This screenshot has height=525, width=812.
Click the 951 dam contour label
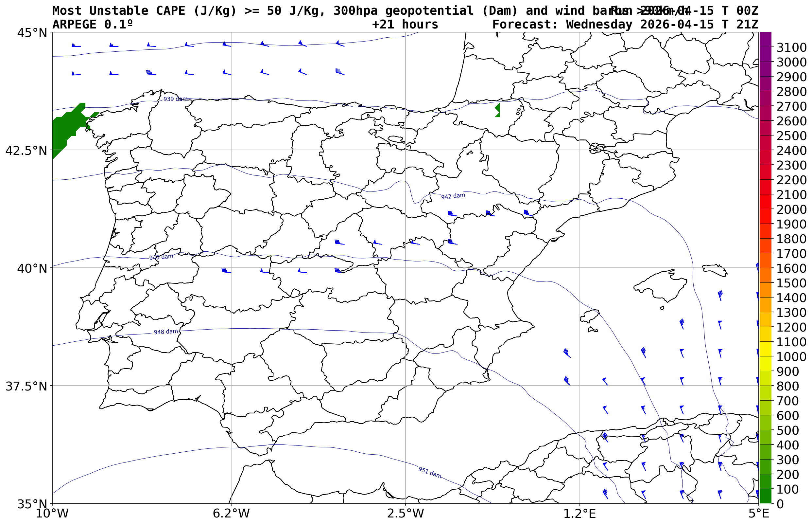click(429, 473)
